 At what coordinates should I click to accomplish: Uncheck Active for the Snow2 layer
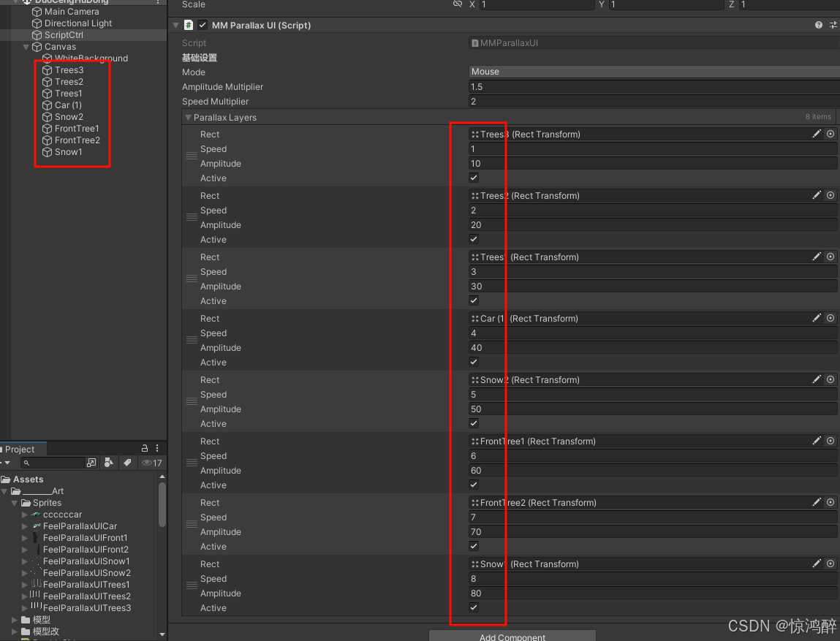[474, 423]
